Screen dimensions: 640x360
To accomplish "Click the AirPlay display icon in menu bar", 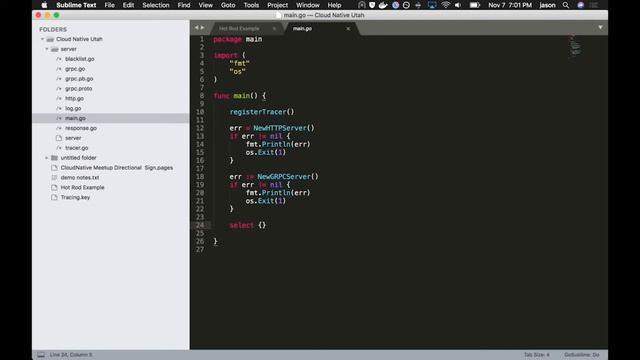I will pos(432,5).
